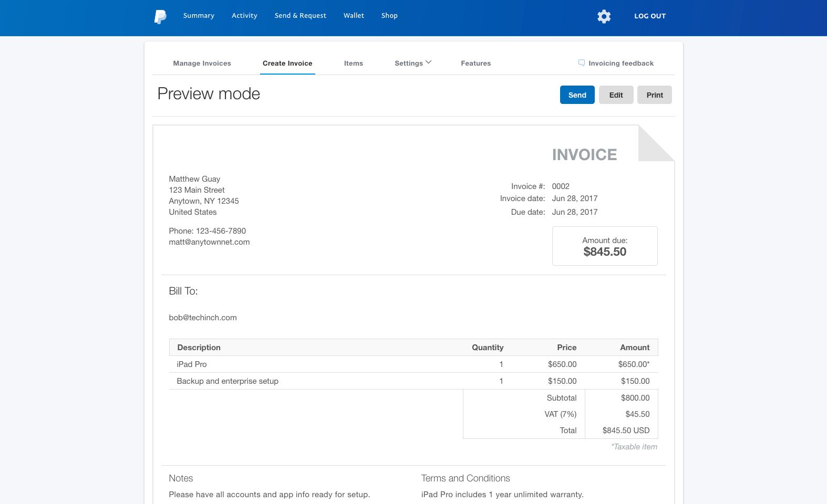Image resolution: width=827 pixels, height=504 pixels.
Task: Expand the Settings dropdown chevron
Action: pyautogui.click(x=429, y=62)
